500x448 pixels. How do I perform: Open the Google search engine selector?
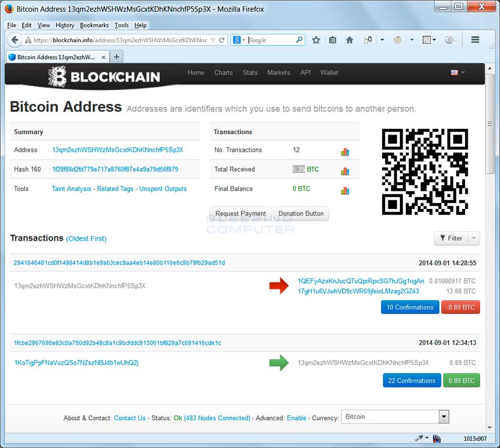point(238,40)
